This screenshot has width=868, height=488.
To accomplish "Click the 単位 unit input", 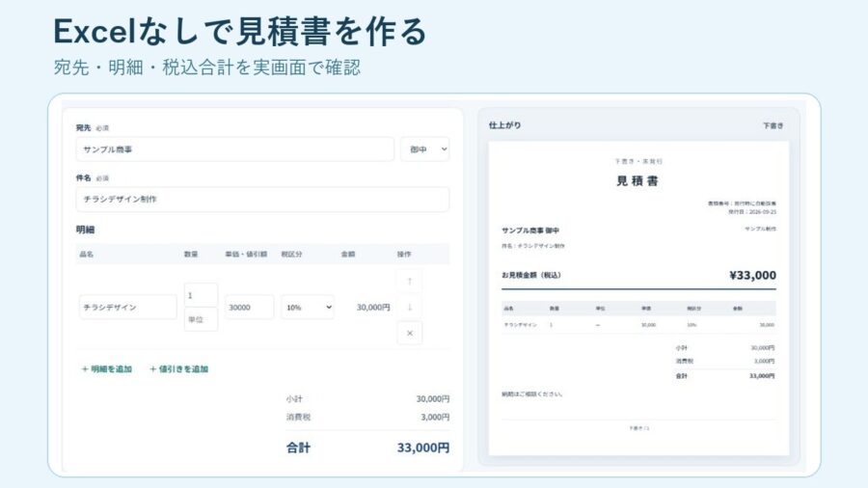I will [x=201, y=319].
